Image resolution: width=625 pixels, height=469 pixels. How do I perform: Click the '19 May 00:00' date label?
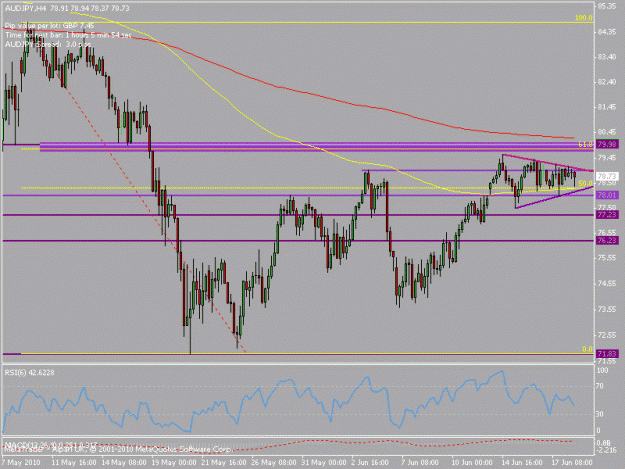pos(174,462)
